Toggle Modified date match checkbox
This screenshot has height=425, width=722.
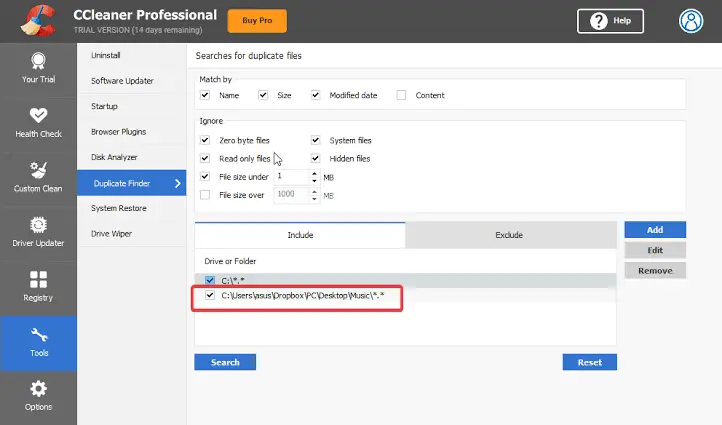(x=315, y=95)
